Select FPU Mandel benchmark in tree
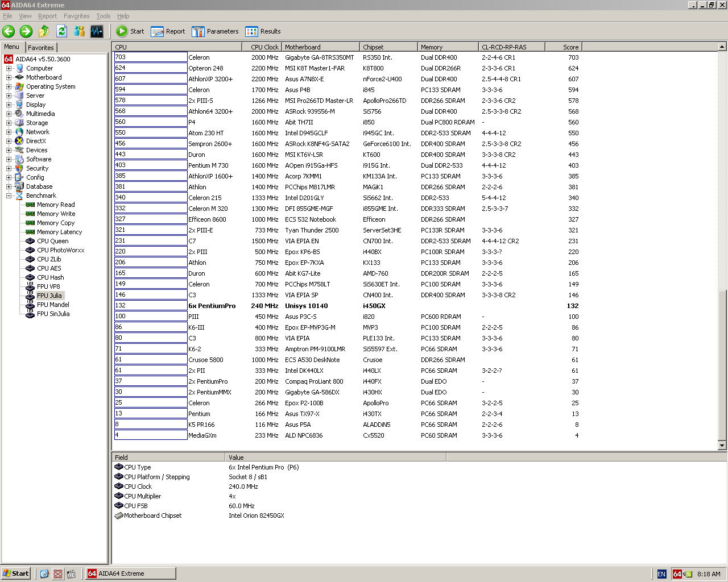Screen dimensions: 728x582 point(53,305)
